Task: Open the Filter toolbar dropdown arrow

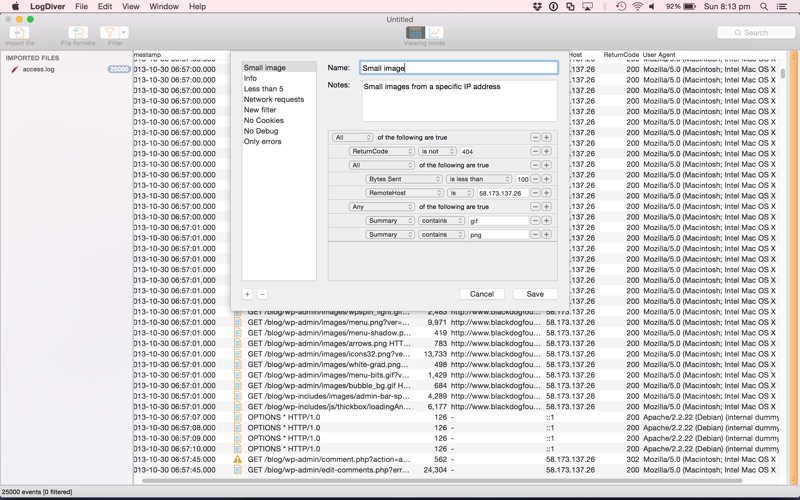Action: pos(123,33)
